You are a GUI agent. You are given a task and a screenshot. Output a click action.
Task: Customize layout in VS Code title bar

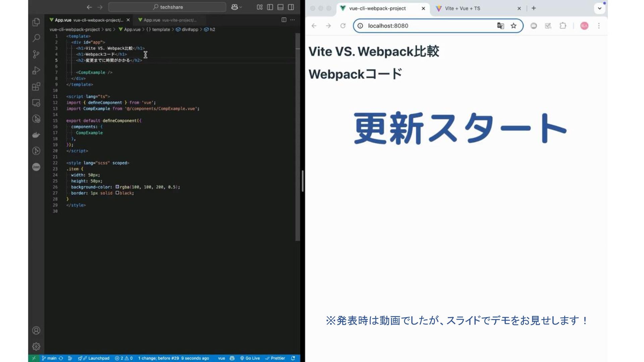tap(260, 7)
